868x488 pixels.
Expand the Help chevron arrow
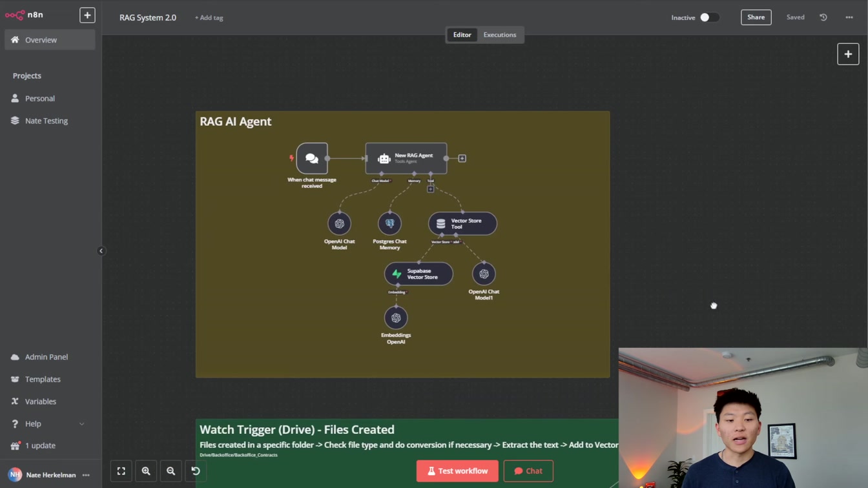(82, 424)
